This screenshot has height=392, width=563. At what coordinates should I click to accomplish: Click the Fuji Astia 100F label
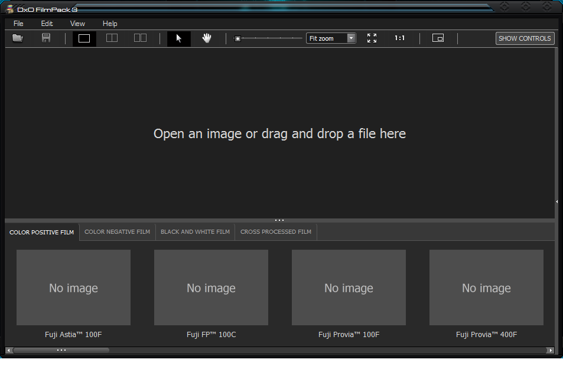pos(73,335)
